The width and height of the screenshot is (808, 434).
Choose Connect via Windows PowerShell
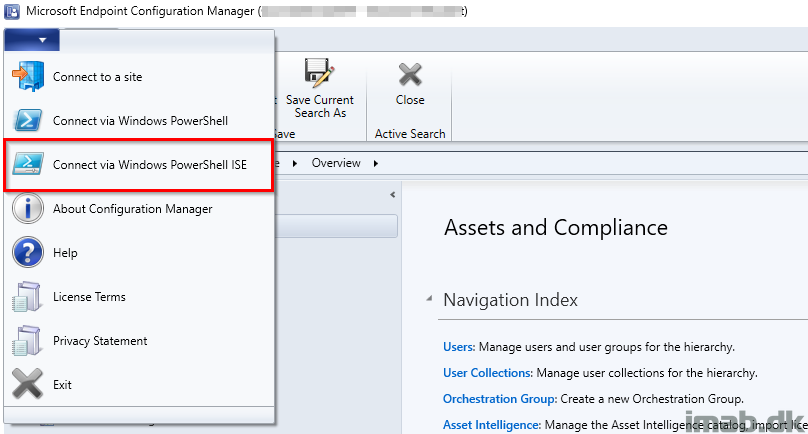point(139,120)
